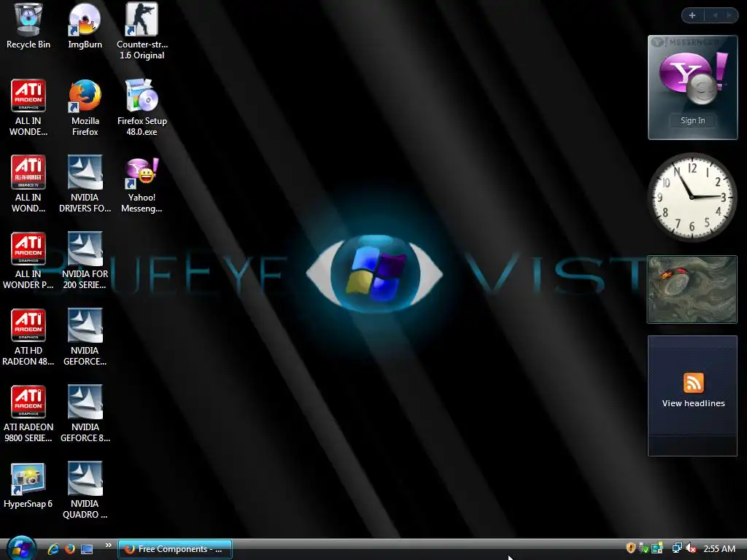Select the NVIDIA GEFORCE 8... desktop icon
This screenshot has width=747, height=560.
85,414
